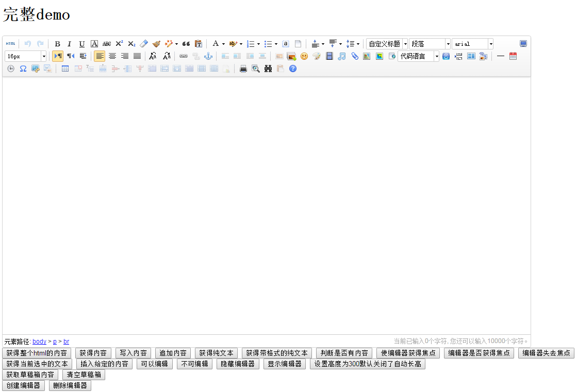577x392 pixels.
Task: Click the 删除编辑器 button
Action: click(70, 386)
